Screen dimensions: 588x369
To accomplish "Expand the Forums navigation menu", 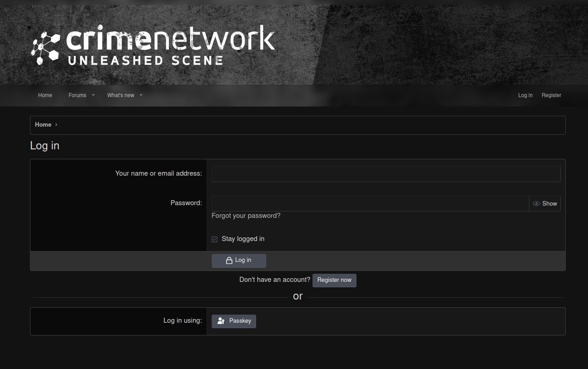I will 77,95.
